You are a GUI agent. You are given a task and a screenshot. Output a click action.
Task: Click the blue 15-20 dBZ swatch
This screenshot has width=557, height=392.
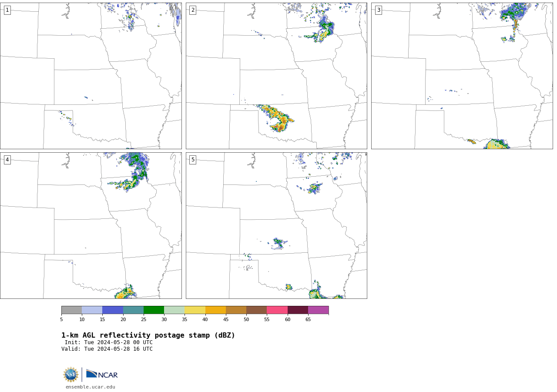pyautogui.click(x=113, y=310)
